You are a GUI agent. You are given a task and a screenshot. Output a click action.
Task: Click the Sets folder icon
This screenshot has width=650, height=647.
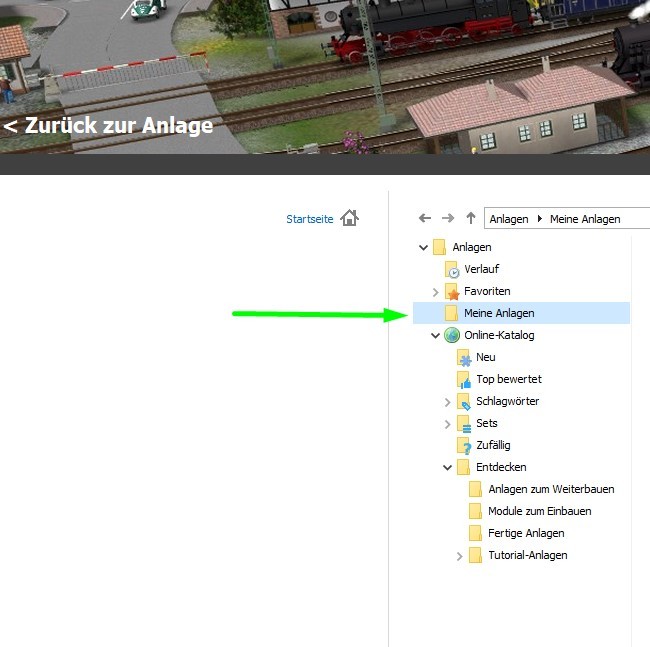pyautogui.click(x=464, y=423)
